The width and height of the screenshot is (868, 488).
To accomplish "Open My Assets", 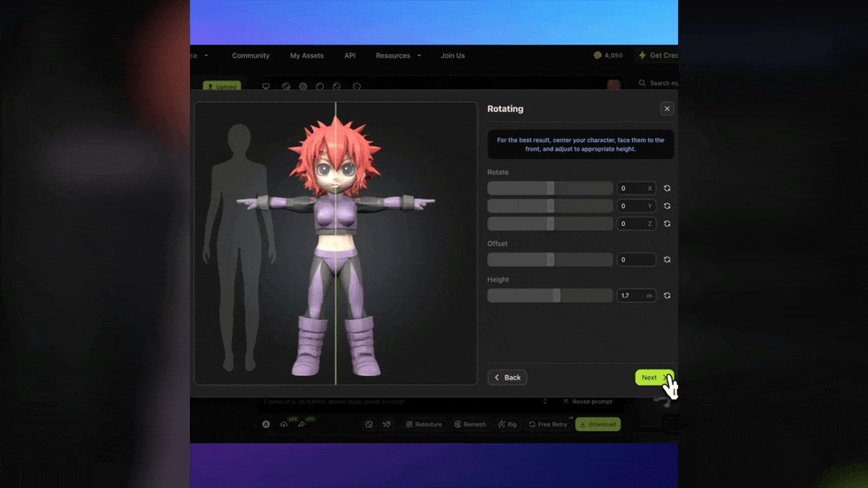I will pyautogui.click(x=307, y=55).
